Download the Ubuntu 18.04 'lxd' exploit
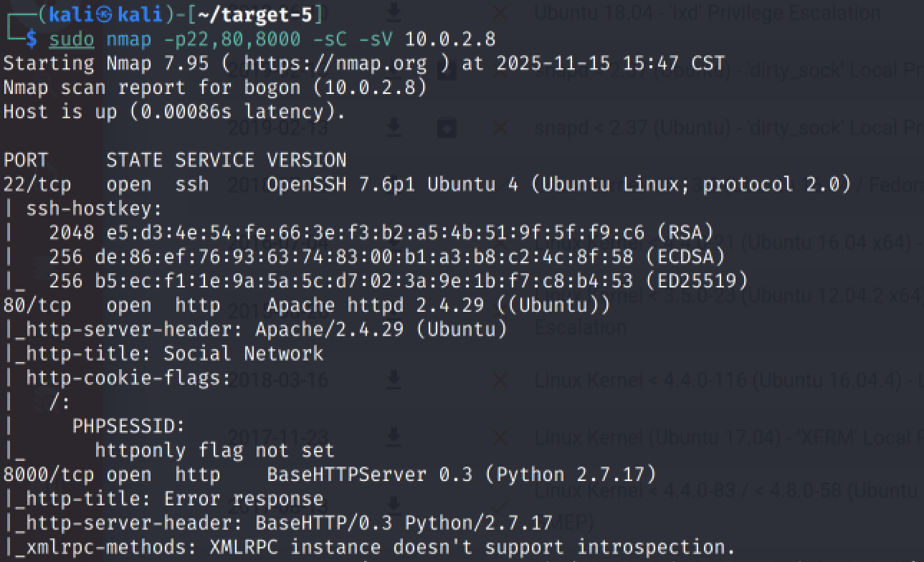This screenshot has width=924, height=562. click(x=393, y=12)
